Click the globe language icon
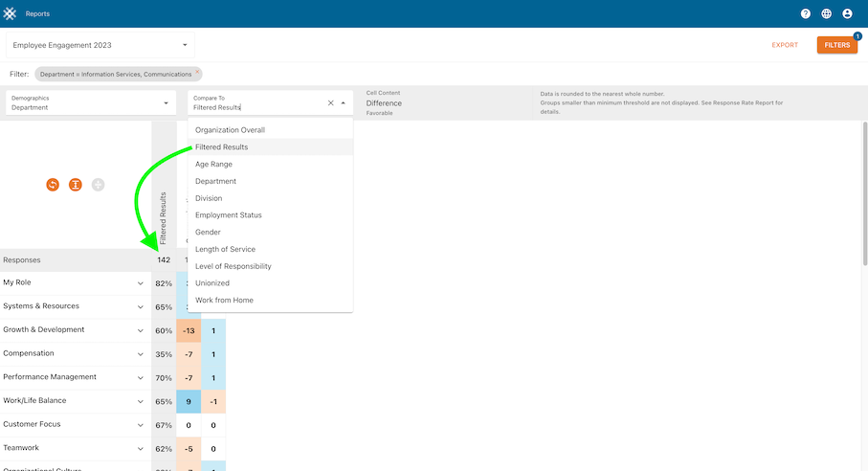 coord(827,14)
